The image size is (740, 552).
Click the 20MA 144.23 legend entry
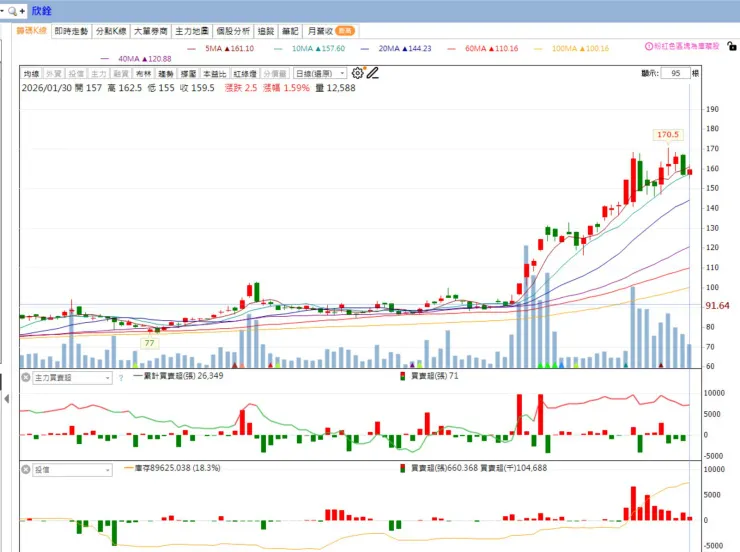(396, 49)
